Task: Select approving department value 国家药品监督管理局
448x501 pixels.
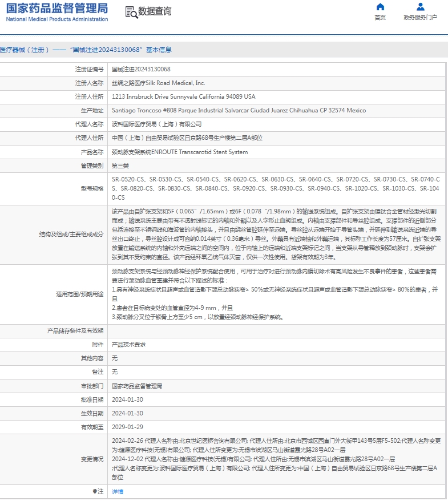Action: point(137,386)
